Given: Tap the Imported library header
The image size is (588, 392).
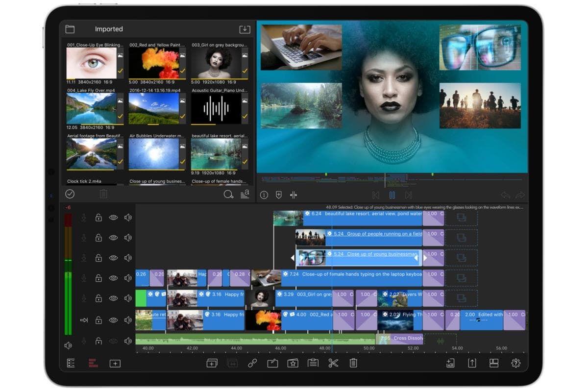Looking at the screenshot, I should pyautogui.click(x=109, y=29).
